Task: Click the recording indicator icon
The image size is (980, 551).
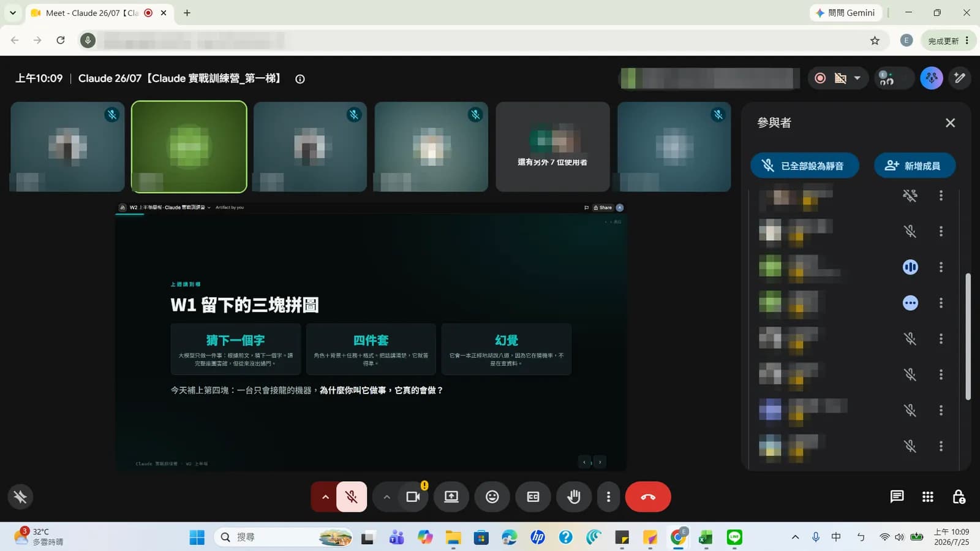Action: pyautogui.click(x=820, y=78)
